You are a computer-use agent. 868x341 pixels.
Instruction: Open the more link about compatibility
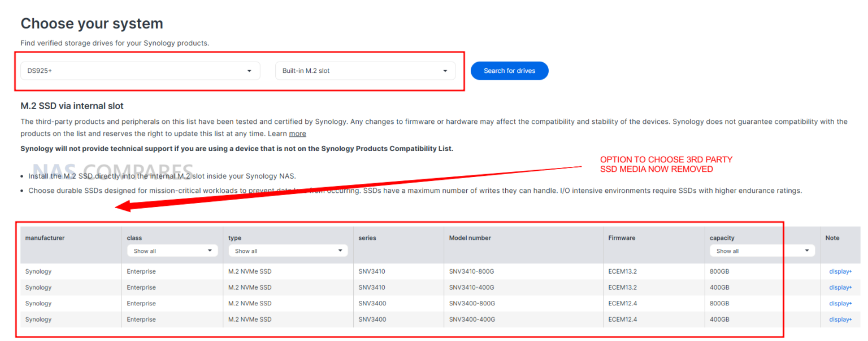(298, 133)
